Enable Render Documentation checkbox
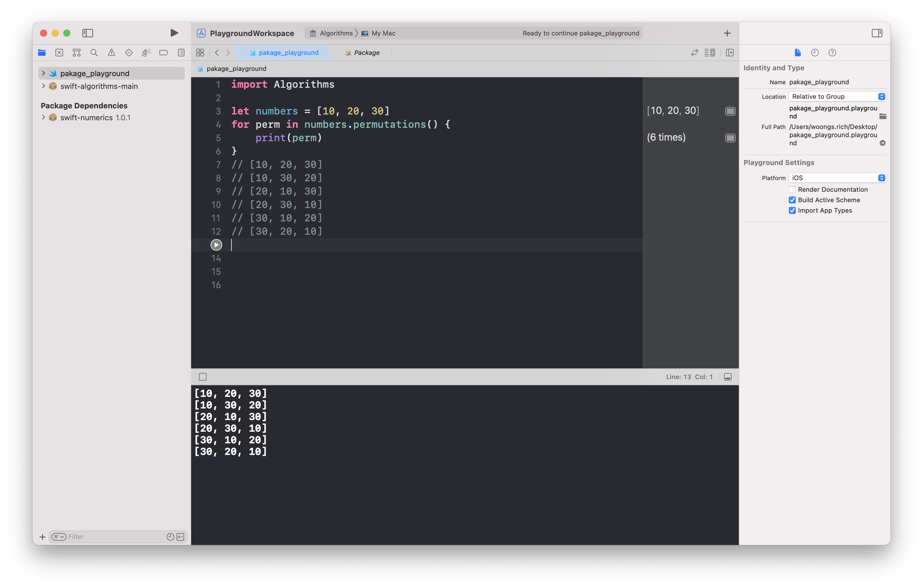Viewport: 923px width, 588px height. click(x=792, y=189)
